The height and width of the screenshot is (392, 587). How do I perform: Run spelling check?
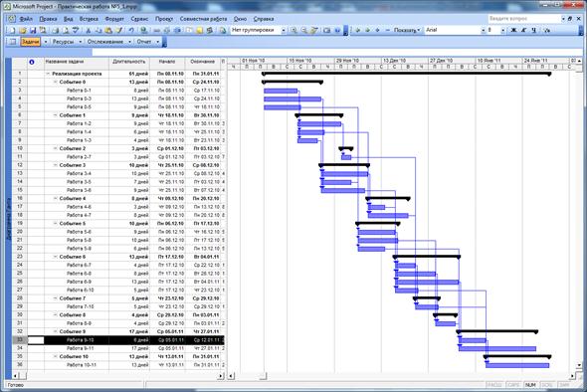[x=76, y=30]
